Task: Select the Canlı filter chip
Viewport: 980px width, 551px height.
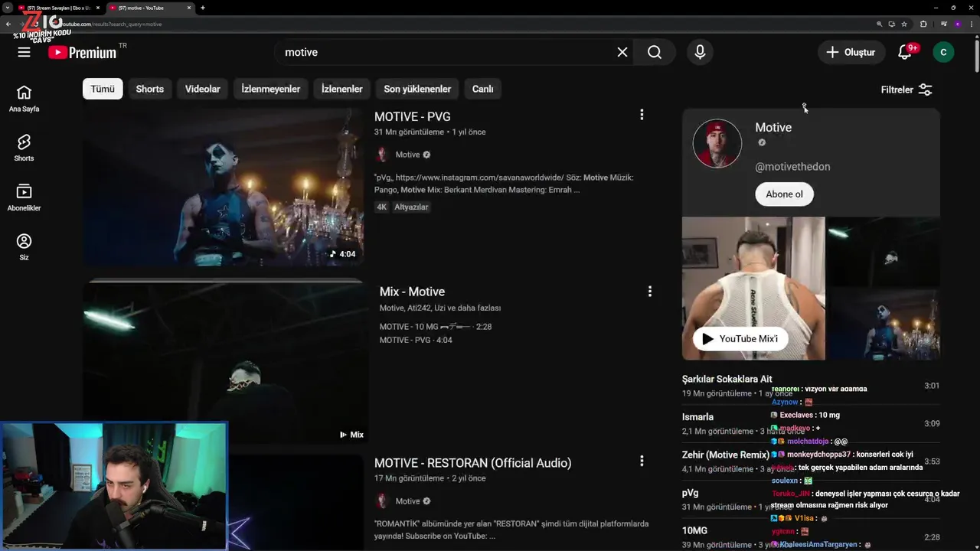Action: [483, 89]
